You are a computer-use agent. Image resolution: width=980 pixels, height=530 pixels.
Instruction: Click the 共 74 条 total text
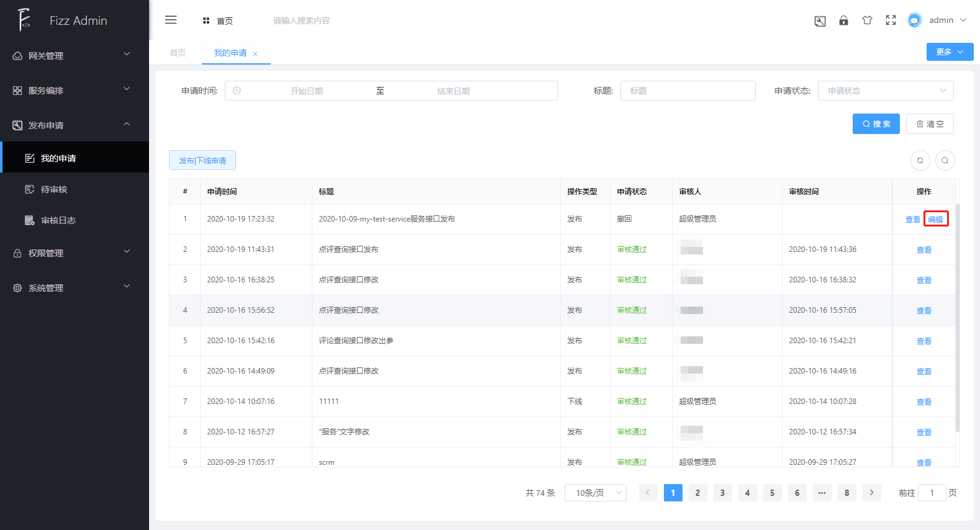540,493
